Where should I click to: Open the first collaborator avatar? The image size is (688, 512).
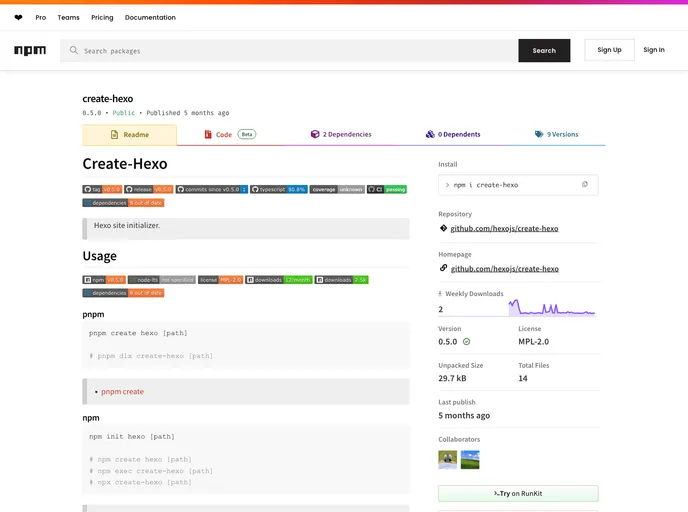coord(448,460)
